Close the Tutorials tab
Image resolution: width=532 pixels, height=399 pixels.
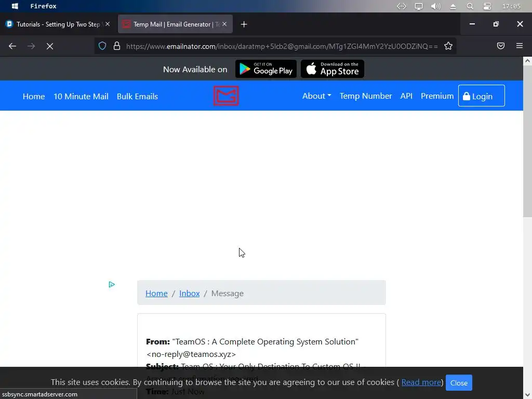coord(108,24)
